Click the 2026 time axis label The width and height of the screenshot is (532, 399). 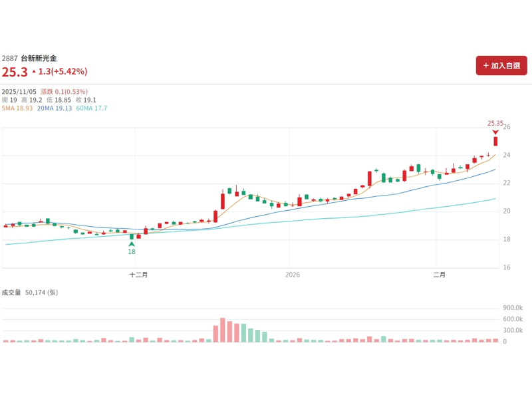tap(293, 274)
